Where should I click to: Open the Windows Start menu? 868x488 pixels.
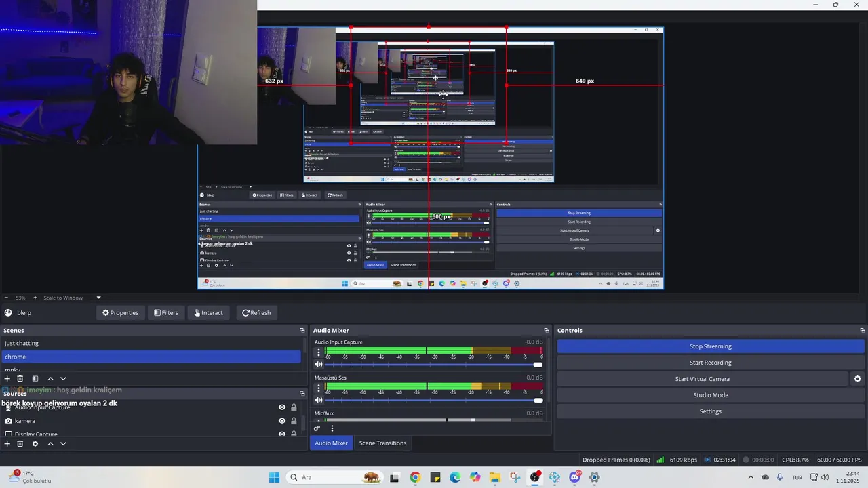point(274,477)
